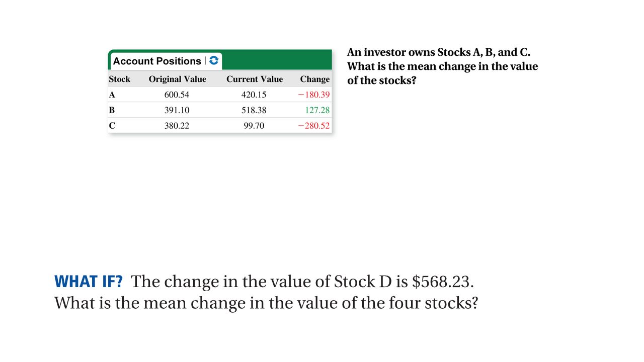Click current value 420.15

point(254,95)
